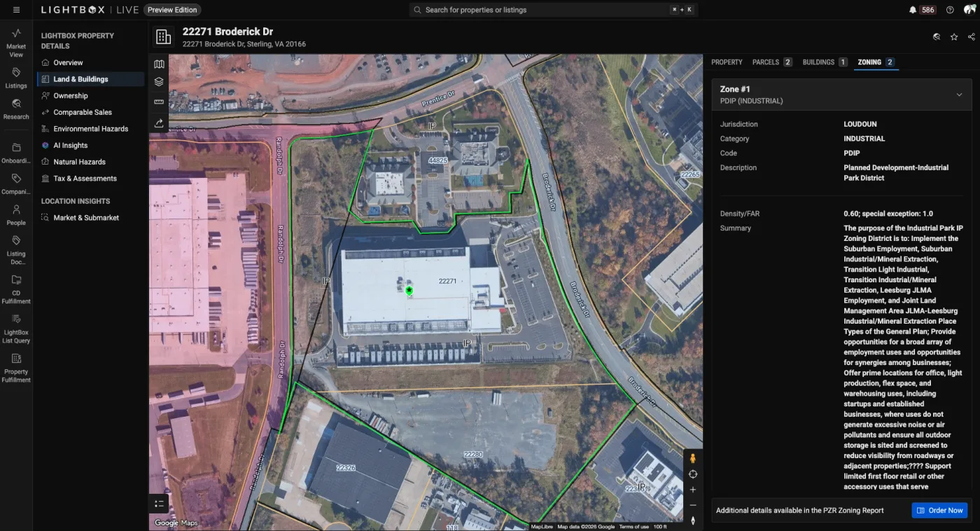
Task: Open Comparable Sales
Action: (x=92, y=112)
